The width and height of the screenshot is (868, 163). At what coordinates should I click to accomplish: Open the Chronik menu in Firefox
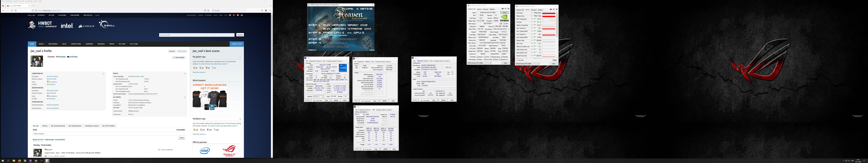[22, 1]
